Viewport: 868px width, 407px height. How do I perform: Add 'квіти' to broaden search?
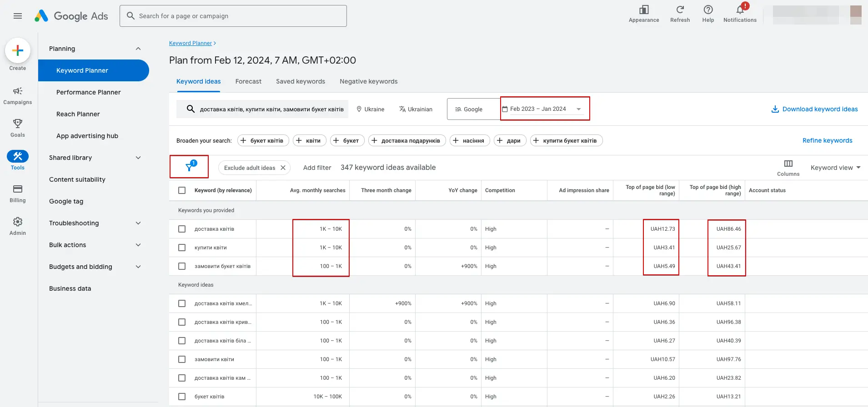(x=310, y=140)
